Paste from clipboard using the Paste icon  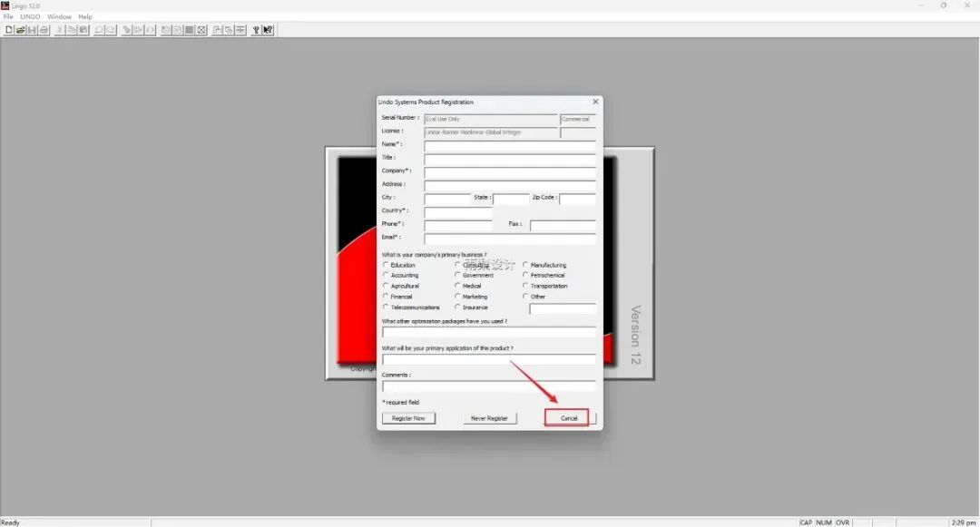coord(83,29)
